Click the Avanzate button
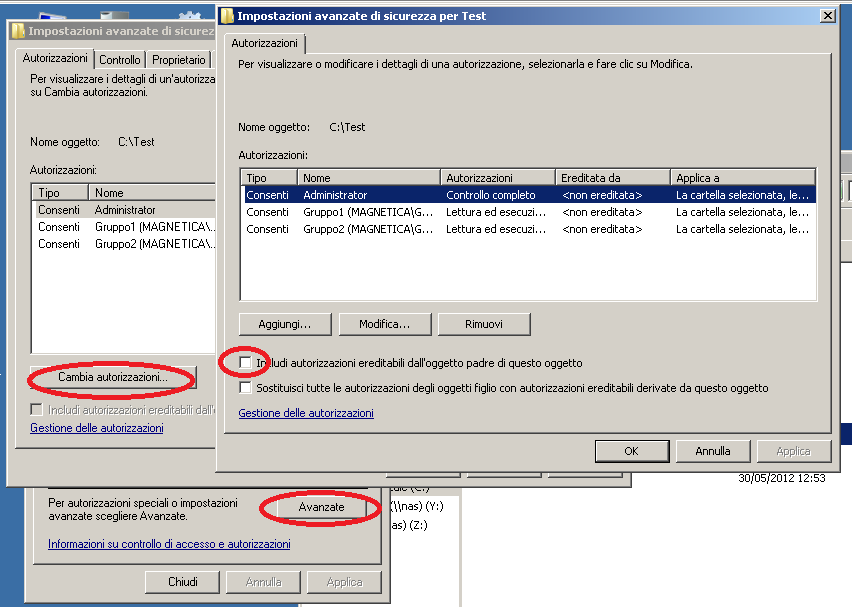Image resolution: width=852 pixels, height=614 pixels. [x=321, y=507]
